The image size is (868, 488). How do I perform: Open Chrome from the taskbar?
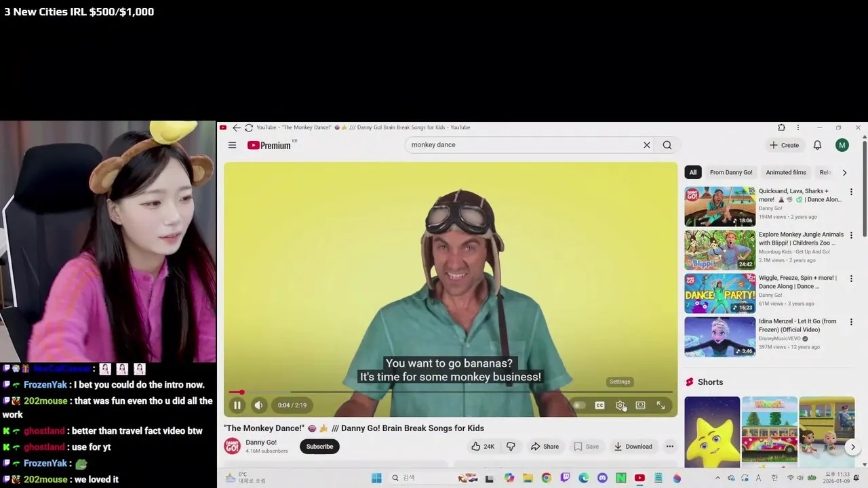pyautogui.click(x=547, y=479)
